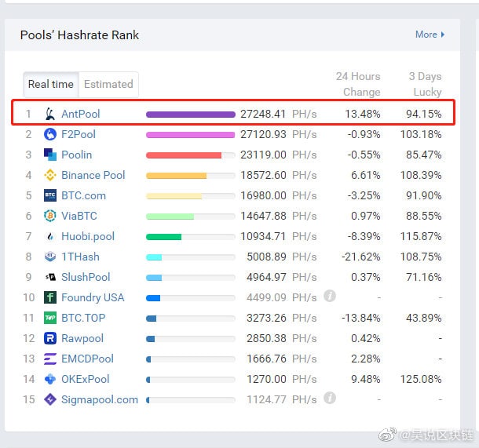Click the 27248.41 PH/s hashrate value
Screen dimensions: 479x448
279,114
